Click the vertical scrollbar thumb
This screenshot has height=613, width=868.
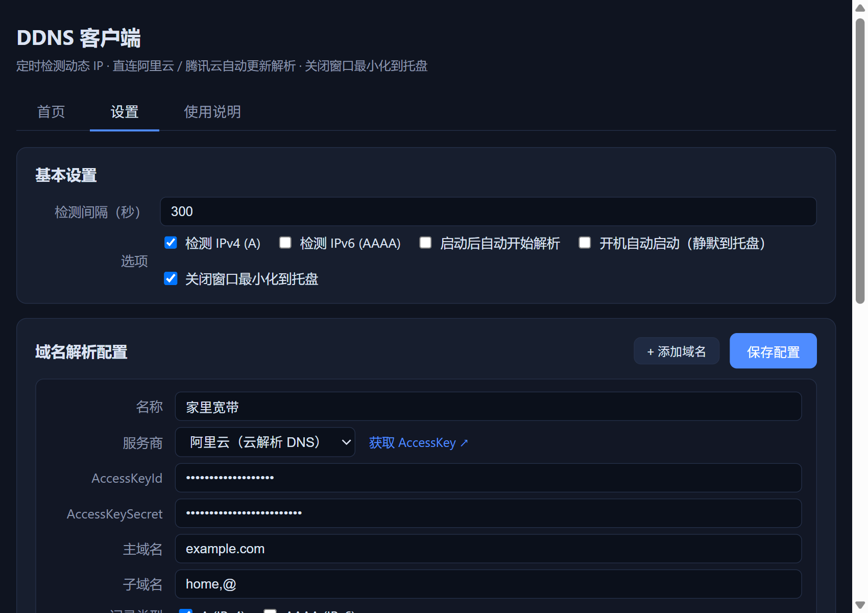coord(860,161)
